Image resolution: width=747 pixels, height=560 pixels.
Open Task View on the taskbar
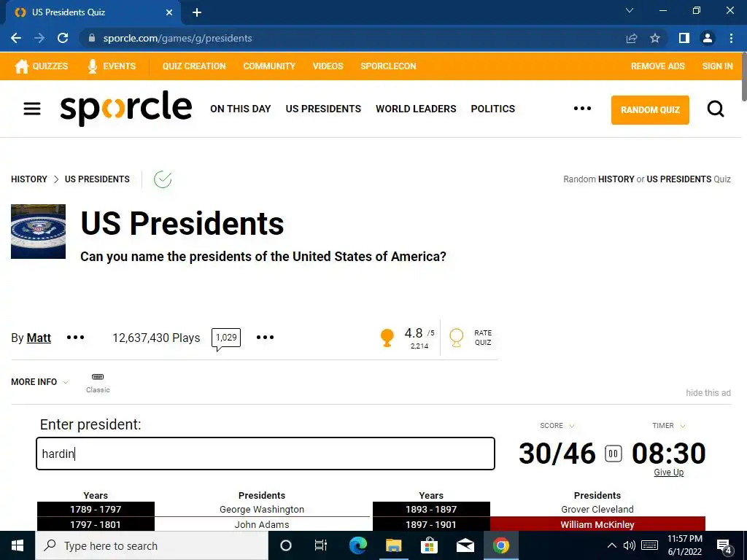pyautogui.click(x=321, y=545)
